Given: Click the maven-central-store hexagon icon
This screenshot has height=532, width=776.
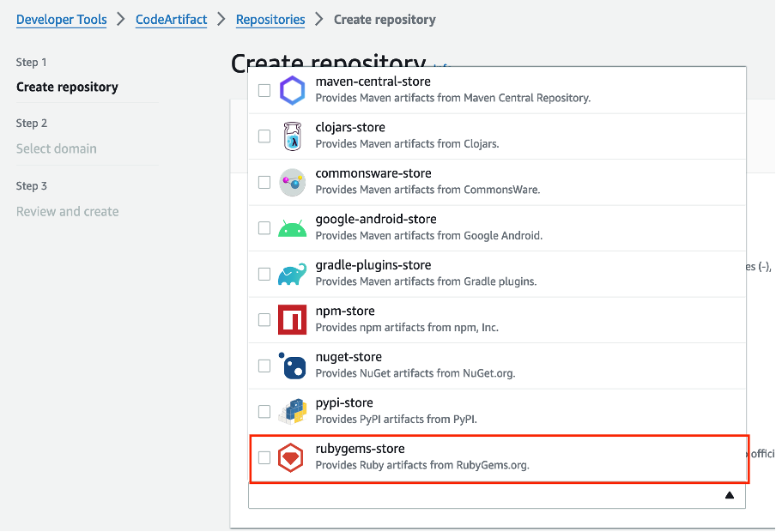Looking at the screenshot, I should [292, 90].
